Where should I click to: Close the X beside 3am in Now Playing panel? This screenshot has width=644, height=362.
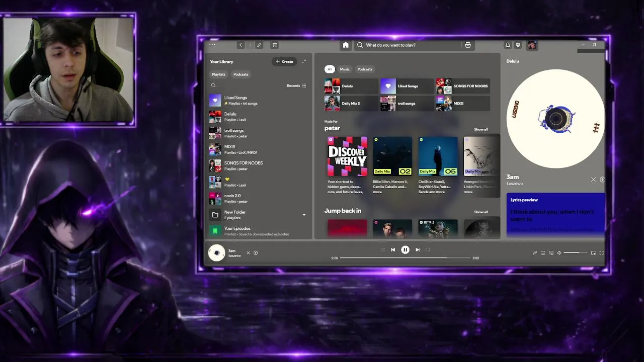(593, 179)
